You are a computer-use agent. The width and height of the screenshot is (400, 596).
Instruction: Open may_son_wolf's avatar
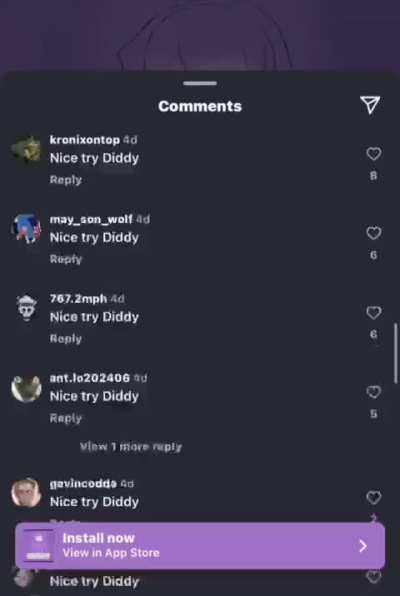[x=26, y=228]
